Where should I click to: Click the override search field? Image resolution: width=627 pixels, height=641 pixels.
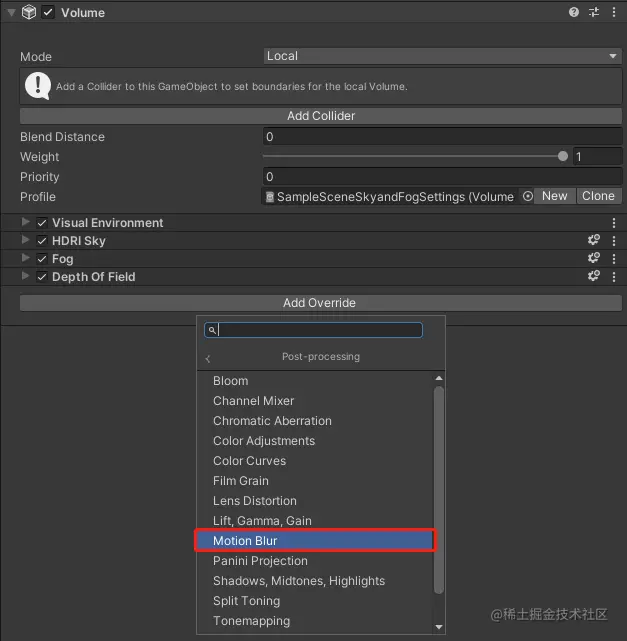[318, 330]
